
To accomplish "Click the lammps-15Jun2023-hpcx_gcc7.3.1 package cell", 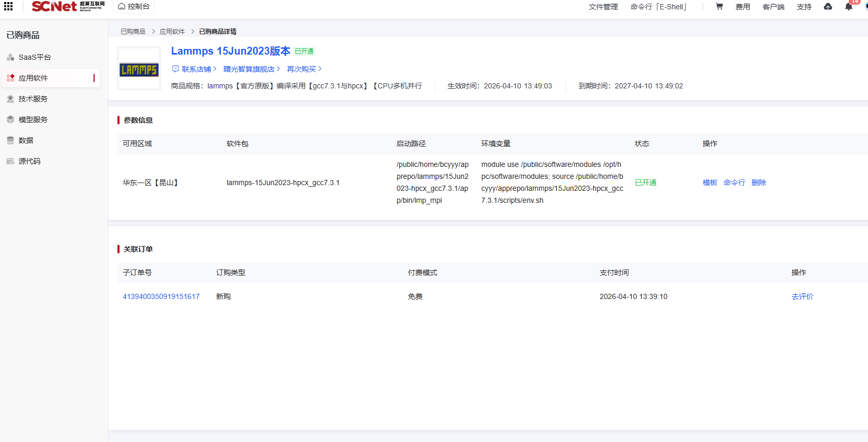I will 283,183.
